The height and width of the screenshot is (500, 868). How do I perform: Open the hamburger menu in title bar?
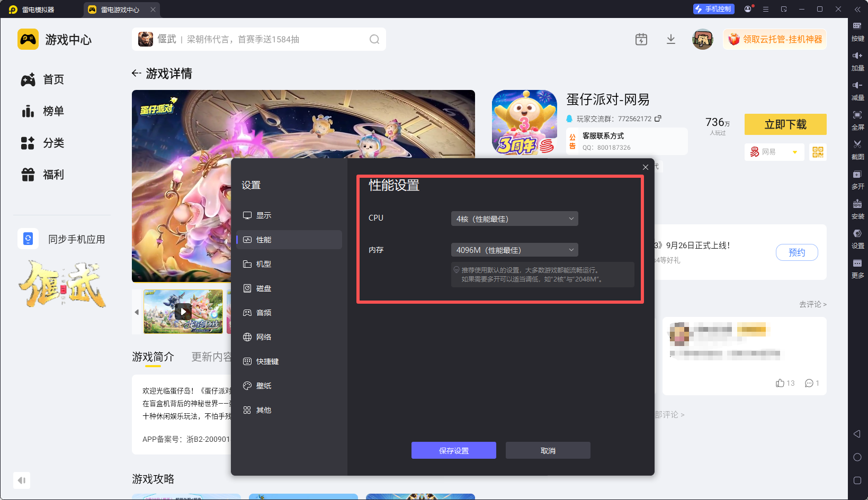766,9
